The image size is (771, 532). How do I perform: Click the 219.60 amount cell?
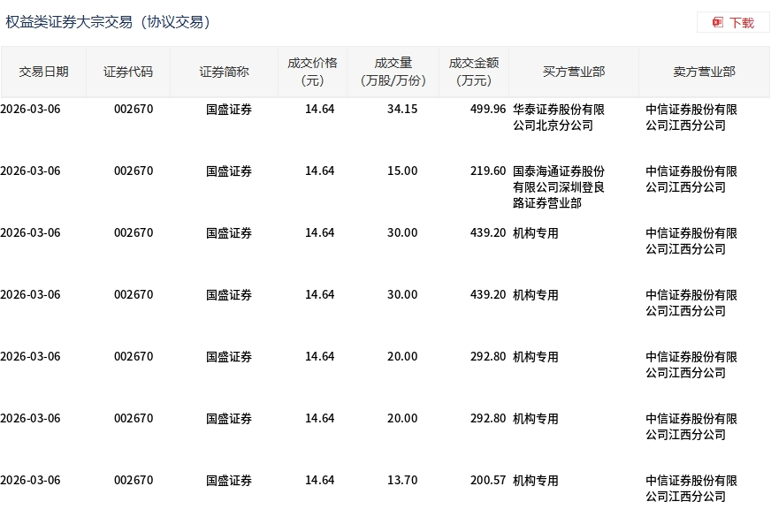pos(488,171)
